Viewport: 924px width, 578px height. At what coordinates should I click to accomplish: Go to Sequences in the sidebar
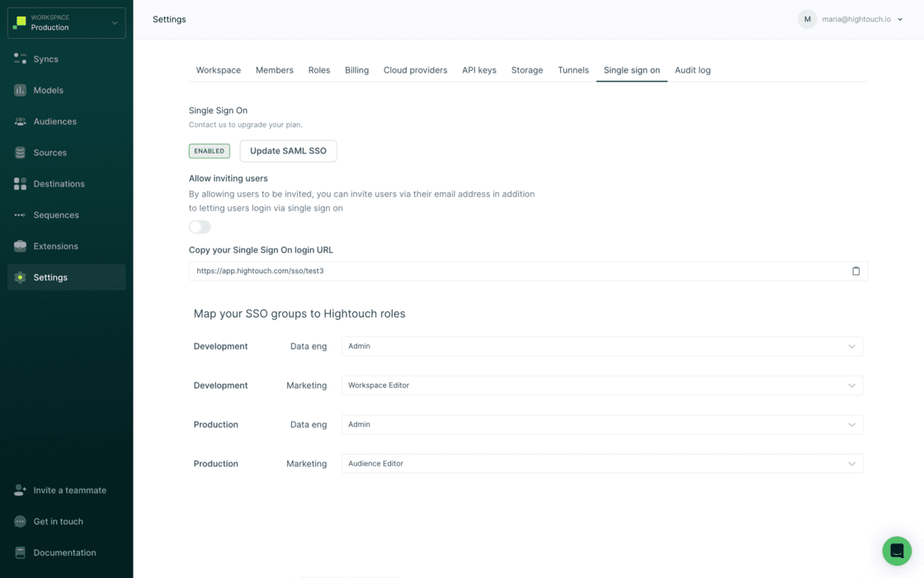tap(56, 216)
